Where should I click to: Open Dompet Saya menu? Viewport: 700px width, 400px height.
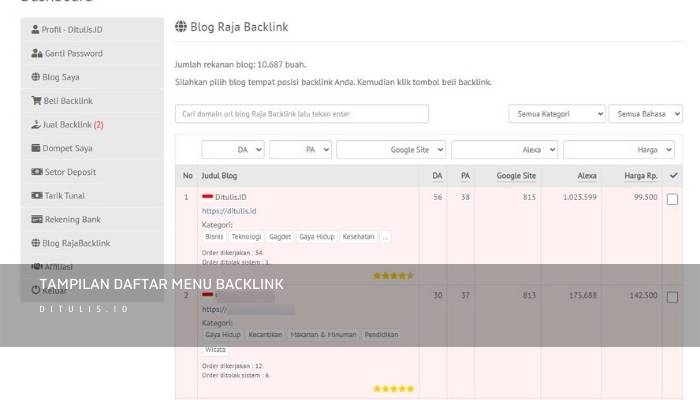[x=92, y=148]
